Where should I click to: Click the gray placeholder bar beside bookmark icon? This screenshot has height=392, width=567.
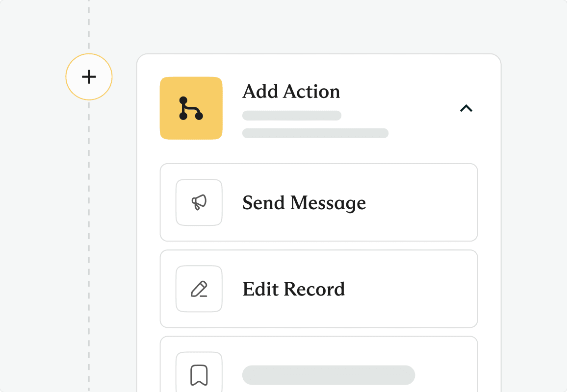click(x=329, y=375)
